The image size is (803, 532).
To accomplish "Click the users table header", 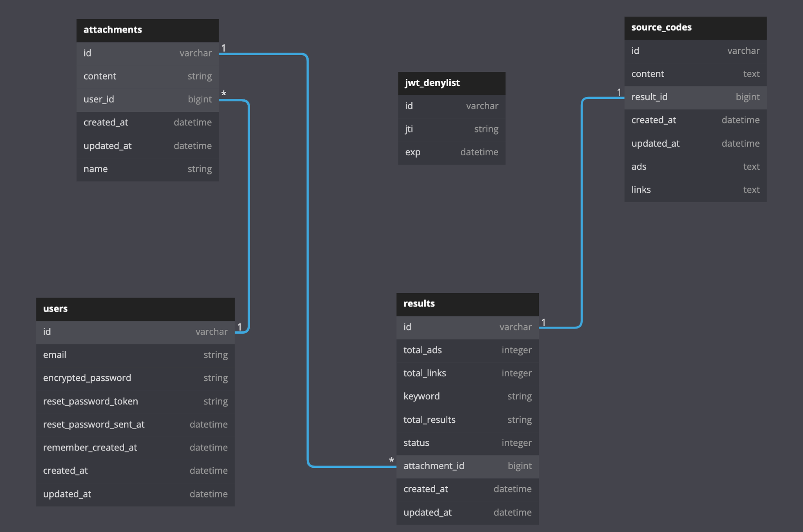I will coord(135,309).
